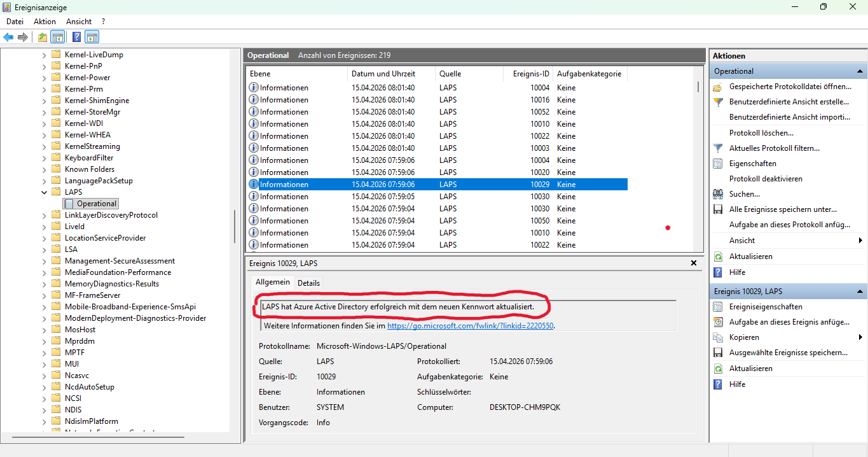Click the binoculars icon next to Suchen
This screenshot has width=868, height=457.
click(718, 194)
